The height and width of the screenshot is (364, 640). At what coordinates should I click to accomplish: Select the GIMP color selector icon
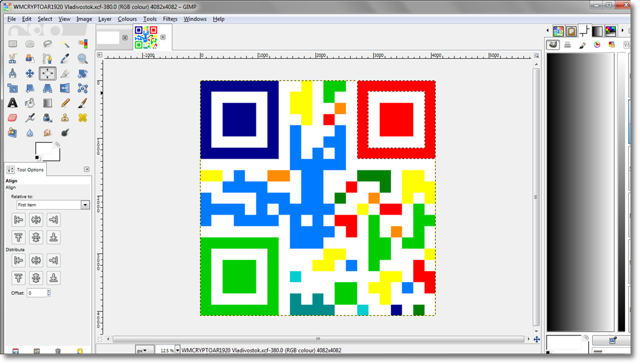pos(553,45)
